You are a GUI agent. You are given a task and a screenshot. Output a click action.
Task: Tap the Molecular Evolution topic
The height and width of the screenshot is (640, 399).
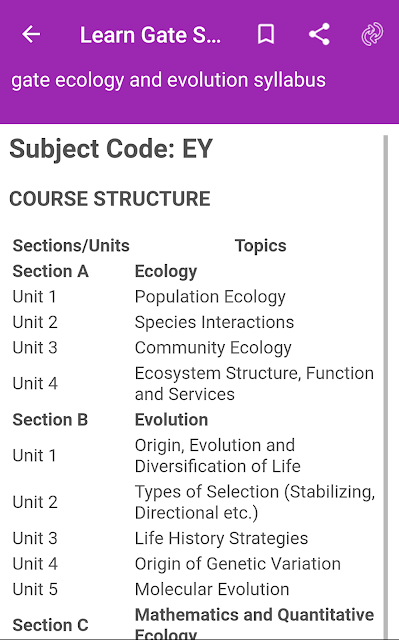(212, 589)
